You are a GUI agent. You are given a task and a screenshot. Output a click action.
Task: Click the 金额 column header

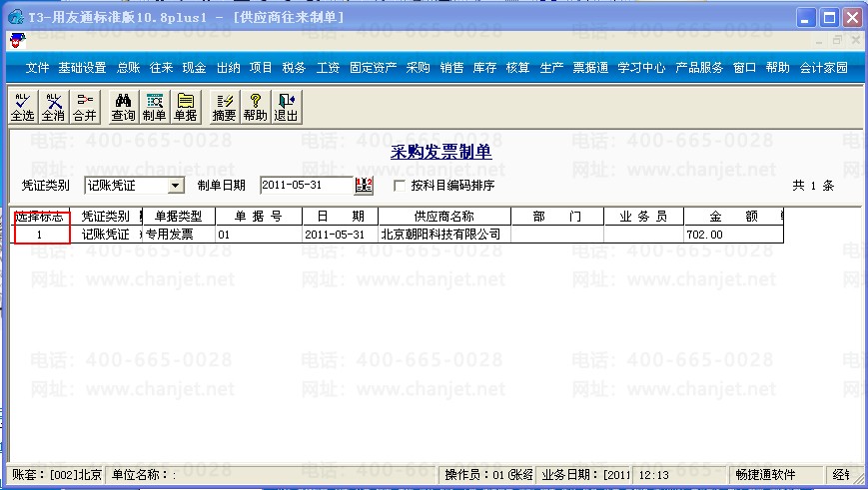point(733,217)
